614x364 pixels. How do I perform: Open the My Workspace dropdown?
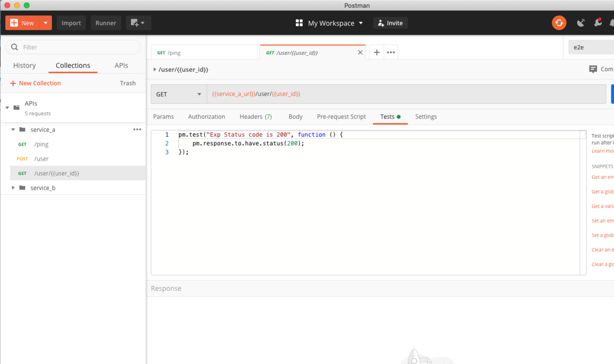330,23
